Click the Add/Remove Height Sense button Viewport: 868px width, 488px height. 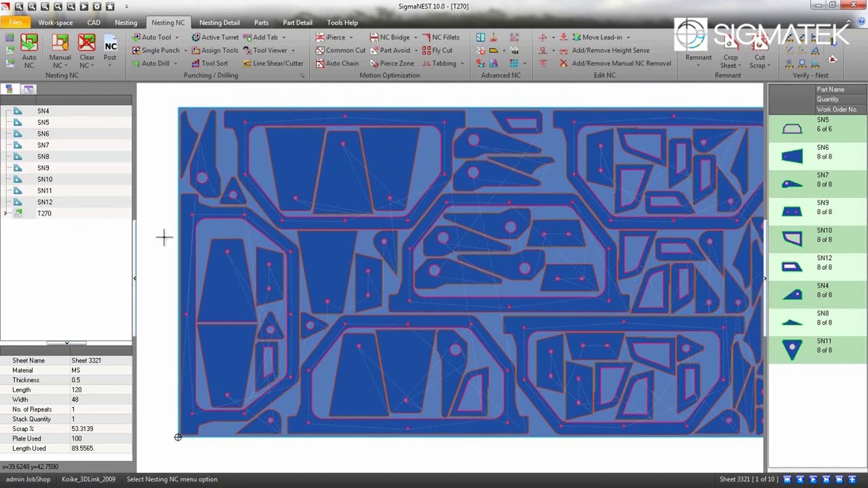point(610,50)
